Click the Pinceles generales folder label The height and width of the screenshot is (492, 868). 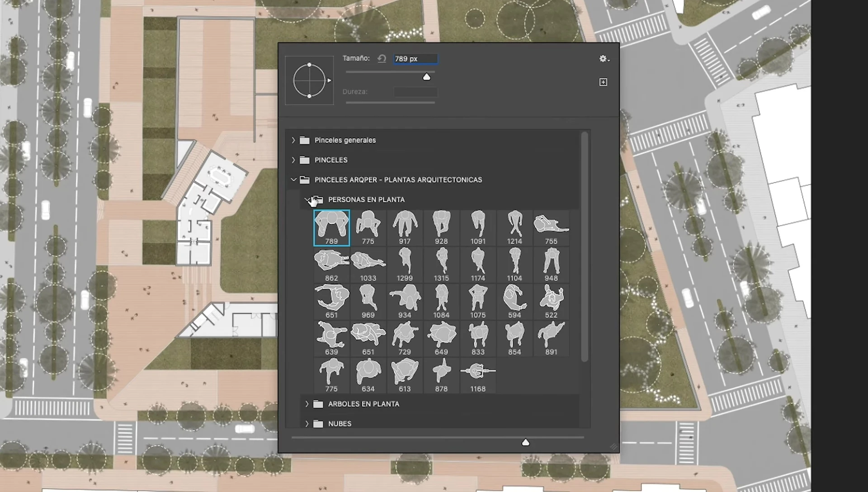(x=345, y=140)
